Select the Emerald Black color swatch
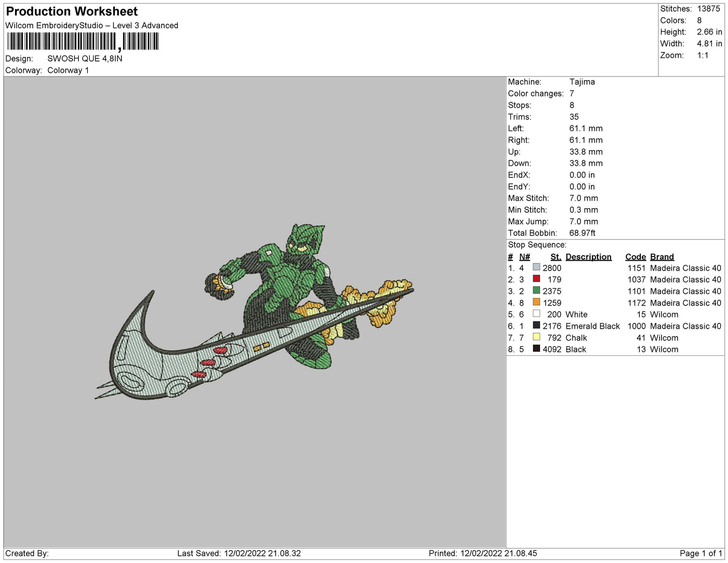This screenshot has width=728, height=563. [536, 325]
